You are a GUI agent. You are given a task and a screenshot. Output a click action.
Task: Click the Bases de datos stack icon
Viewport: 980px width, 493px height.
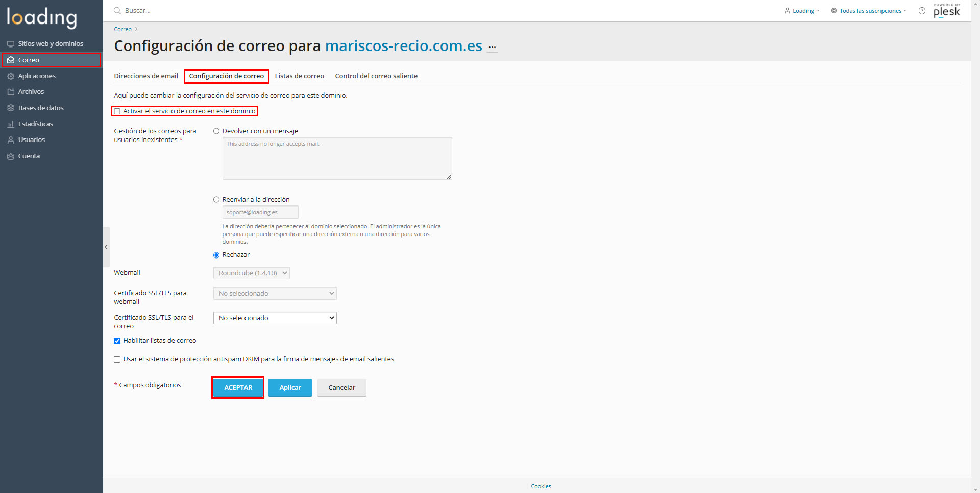pos(11,108)
